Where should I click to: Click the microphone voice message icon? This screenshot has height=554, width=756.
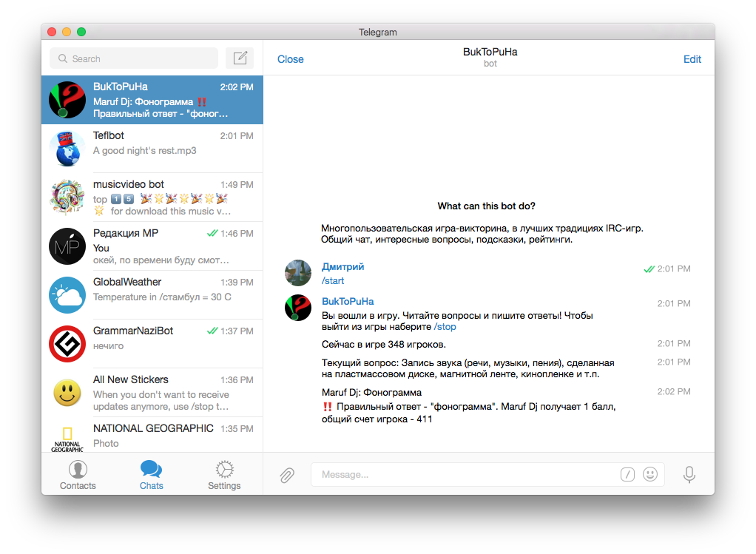[x=689, y=474]
